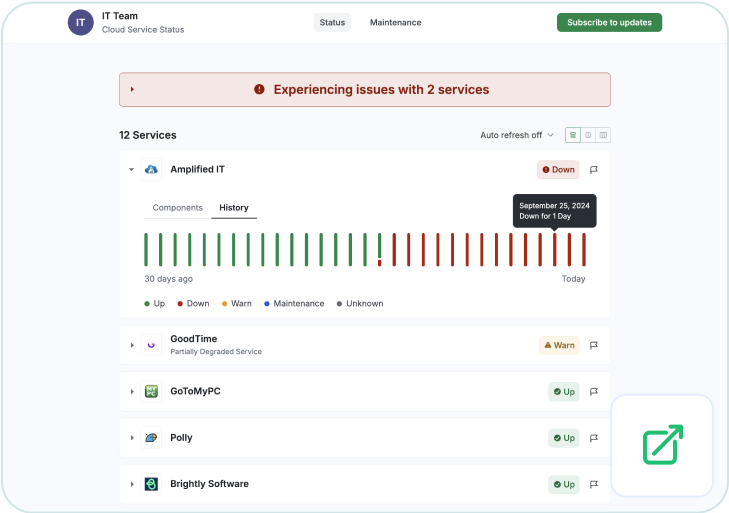Click the Polly Up badge
This screenshot has width=729, height=513.
point(564,438)
